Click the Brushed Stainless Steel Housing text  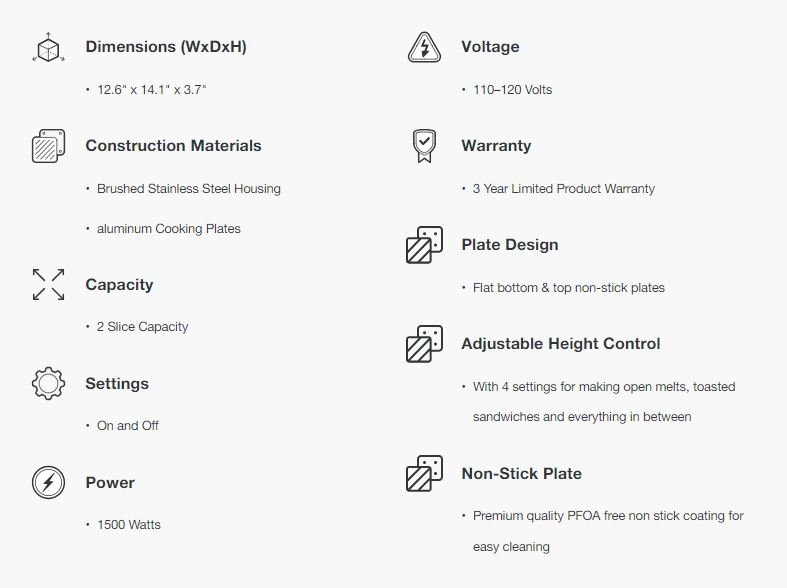coord(188,189)
